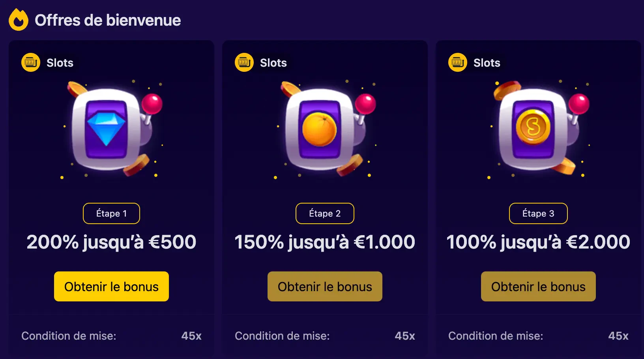Click Condition de mise on the third card
Viewport: 644px width, 359px height.
click(x=496, y=336)
